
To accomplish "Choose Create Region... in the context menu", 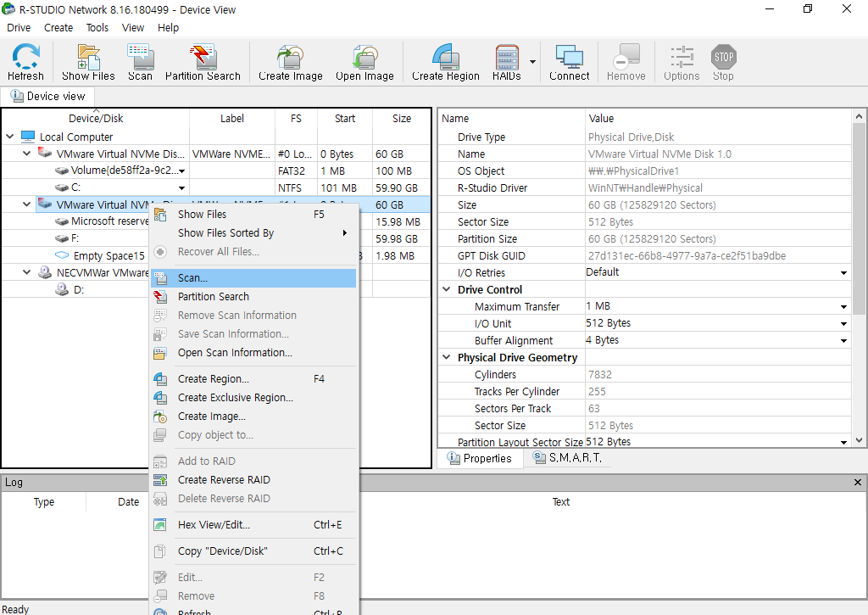I will click(x=253, y=379).
